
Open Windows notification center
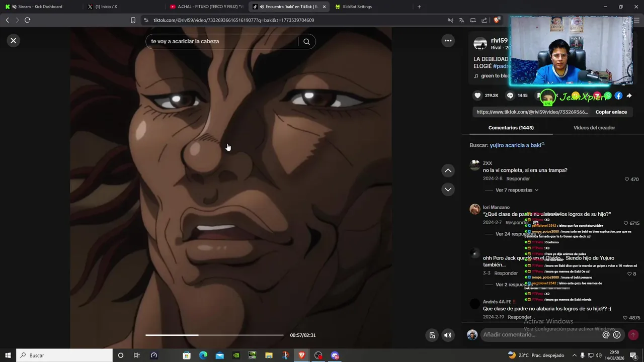click(x=633, y=355)
